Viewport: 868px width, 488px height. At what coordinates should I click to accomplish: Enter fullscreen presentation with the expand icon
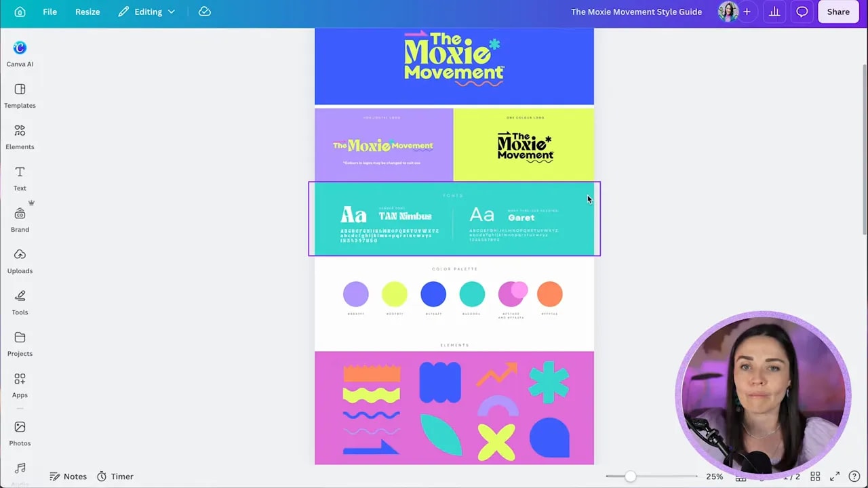point(835,476)
